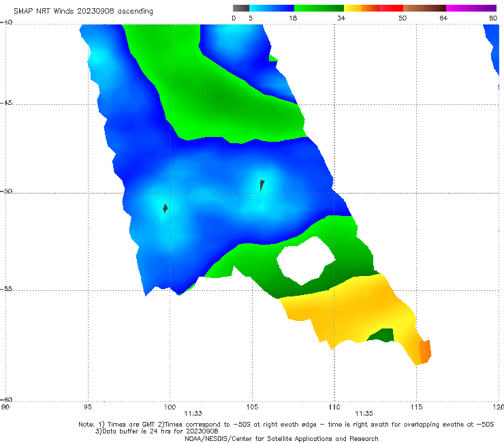Click the longitude label "100"

170,407
